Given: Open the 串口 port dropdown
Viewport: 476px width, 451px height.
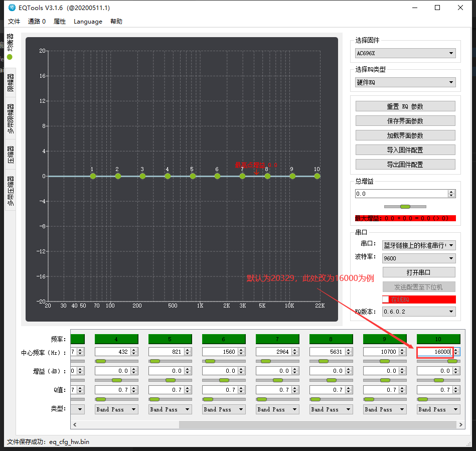Looking at the screenshot, I should (419, 245).
